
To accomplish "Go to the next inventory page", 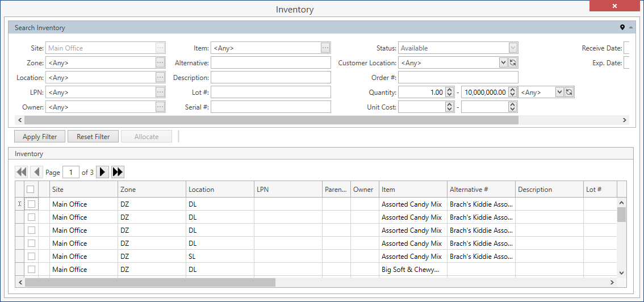I will (102, 172).
